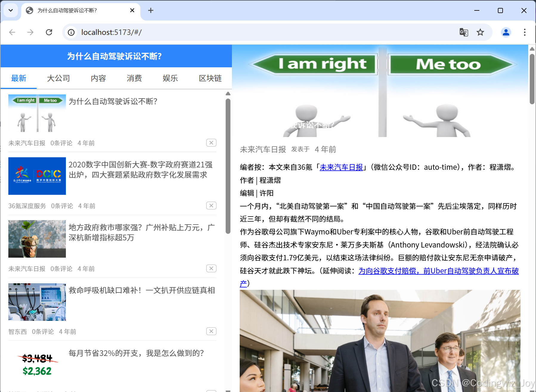This screenshot has width=536, height=392.
Task: Dismiss the 2020数字中国创新大赛 news item
Action: (x=211, y=206)
